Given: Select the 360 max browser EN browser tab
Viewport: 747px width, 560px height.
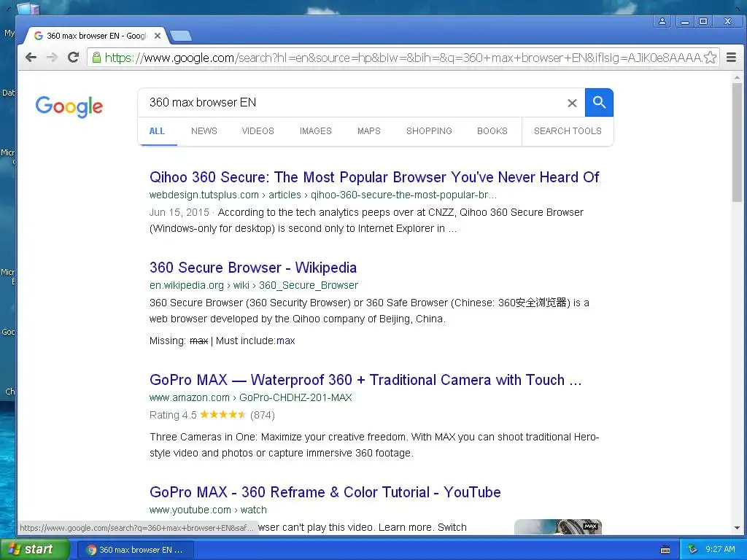Looking at the screenshot, I should pos(96,36).
